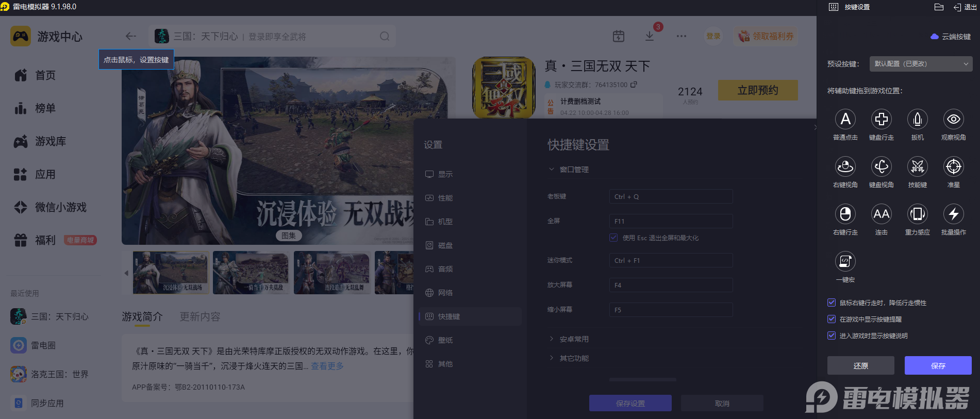
Task: Select the 键盘行走 D-pad icon
Action: [881, 120]
